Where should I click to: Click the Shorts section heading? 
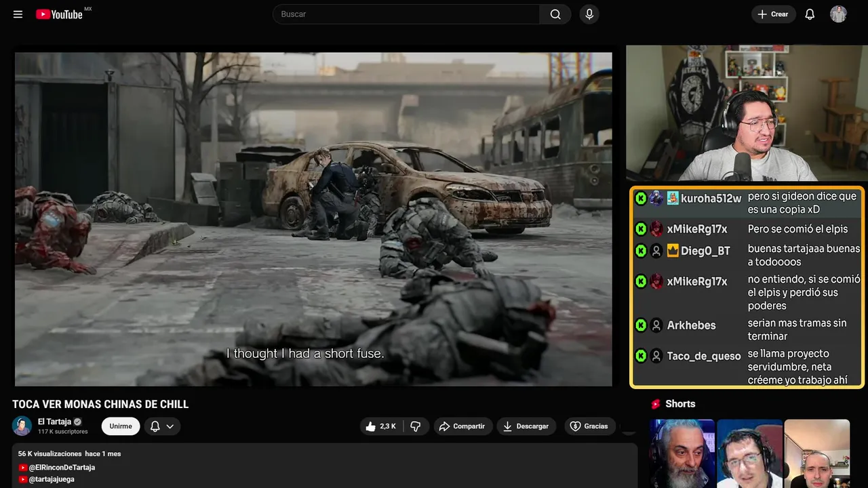pos(680,404)
